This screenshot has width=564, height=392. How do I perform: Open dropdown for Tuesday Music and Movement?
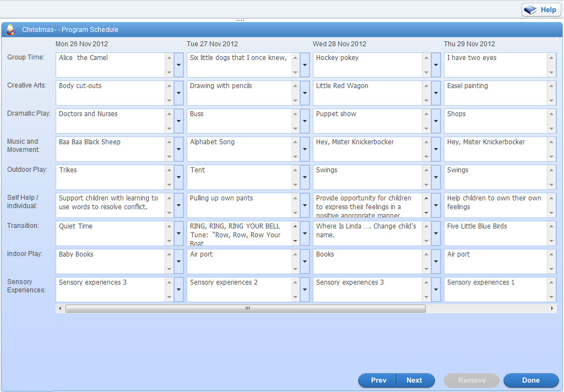click(305, 149)
